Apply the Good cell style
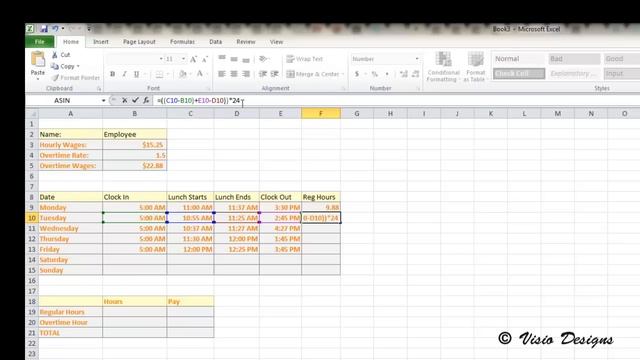The width and height of the screenshot is (640, 360). pos(622,59)
